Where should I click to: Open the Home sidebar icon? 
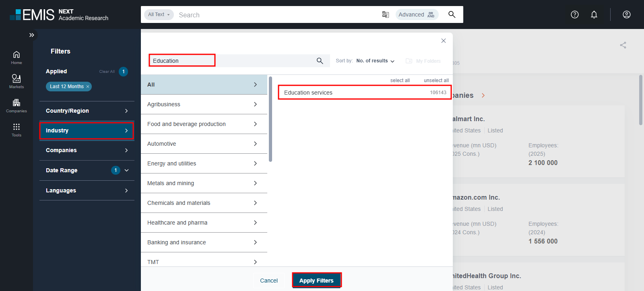click(x=17, y=57)
